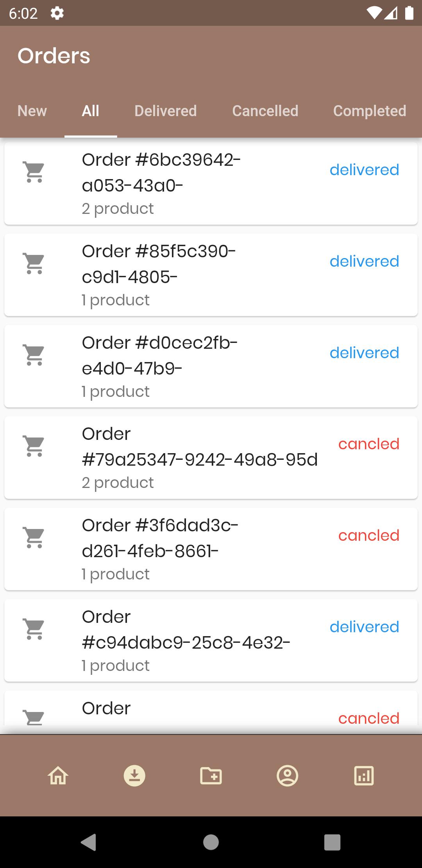Open order #85f5c390-c9d1-4805
This screenshot has height=868, width=422.
click(x=211, y=275)
